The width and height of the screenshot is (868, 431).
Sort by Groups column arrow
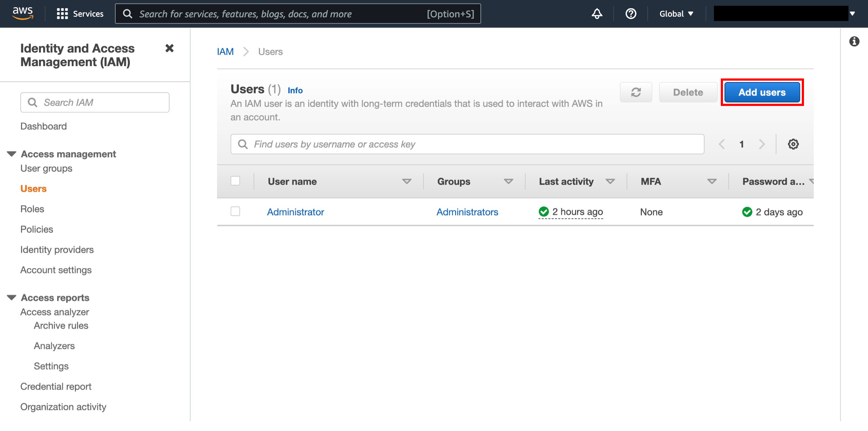508,182
